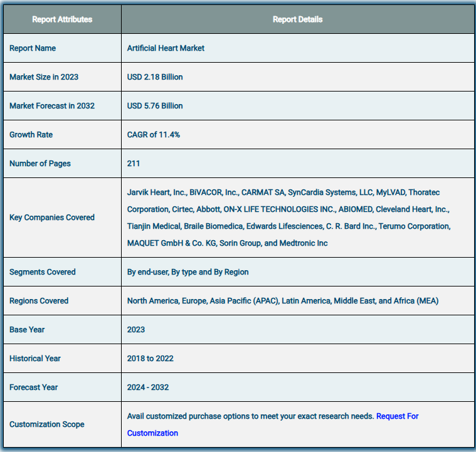Select the '2023' base year value
Image resolution: width=476 pixels, height=452 pixels.
(x=135, y=330)
